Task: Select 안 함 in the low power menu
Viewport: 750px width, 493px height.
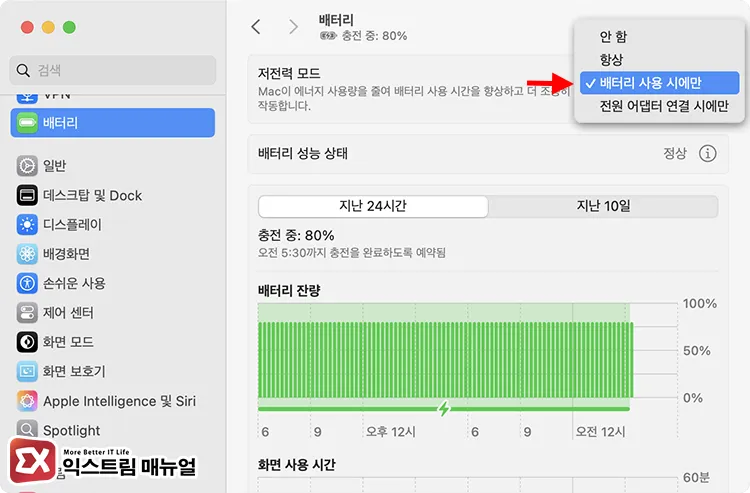Action: point(613,36)
